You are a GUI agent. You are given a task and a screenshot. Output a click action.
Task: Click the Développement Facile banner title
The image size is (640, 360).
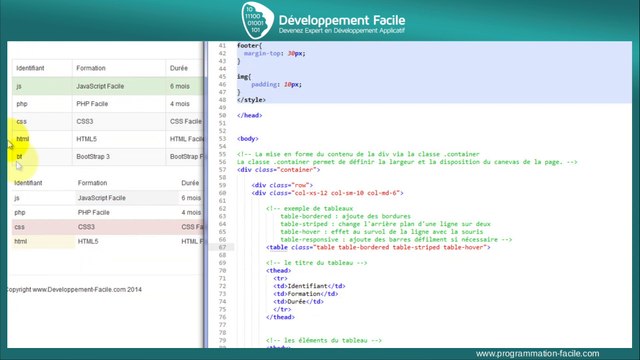click(x=342, y=20)
